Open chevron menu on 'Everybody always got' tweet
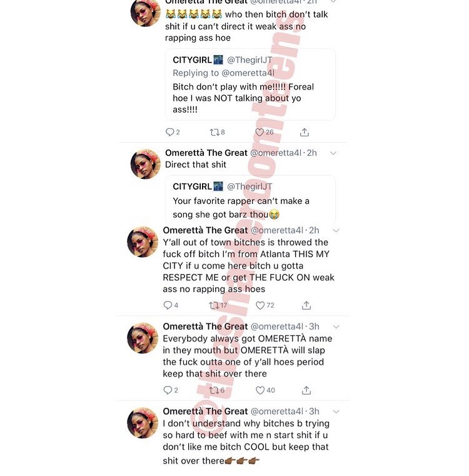The width and height of the screenshot is (469, 476). [336, 327]
